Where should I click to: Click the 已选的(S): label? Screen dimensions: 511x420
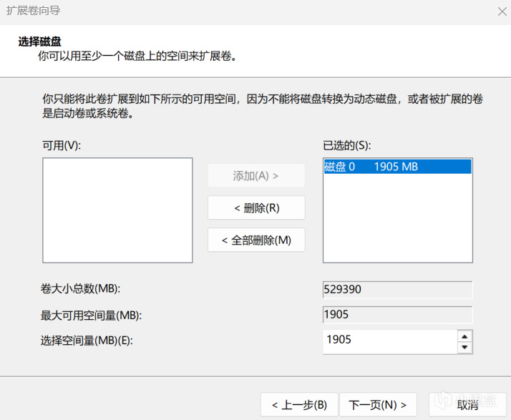point(347,145)
